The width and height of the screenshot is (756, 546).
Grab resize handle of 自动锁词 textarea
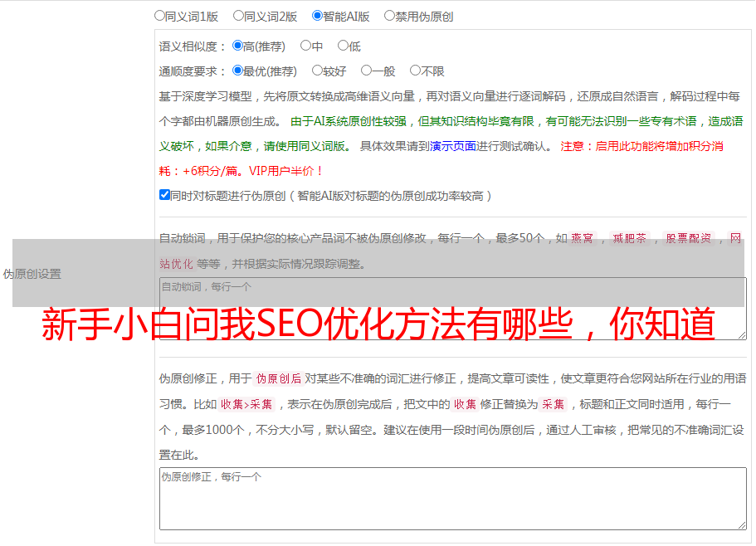(742, 335)
